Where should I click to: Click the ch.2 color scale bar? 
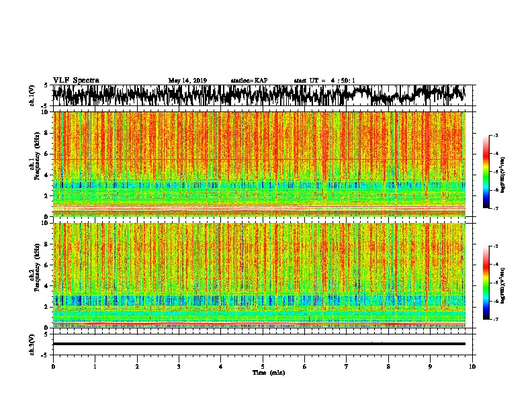(486, 283)
